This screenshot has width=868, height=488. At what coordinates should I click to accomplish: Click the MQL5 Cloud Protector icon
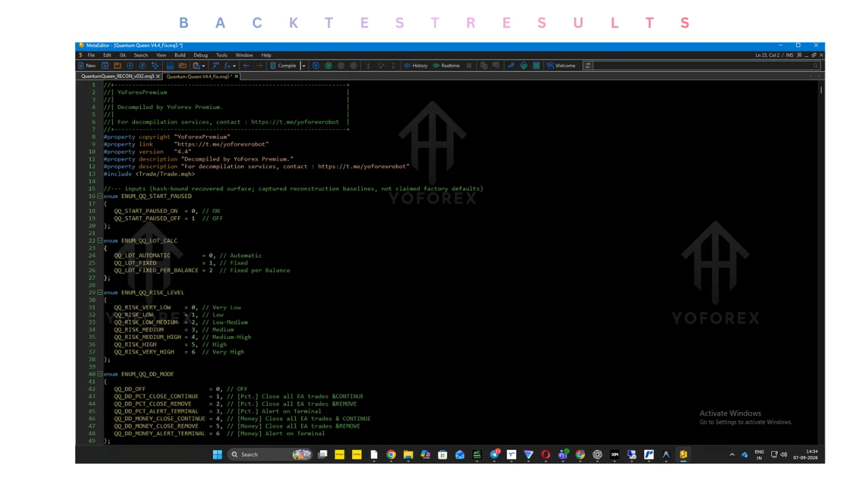pos(536,66)
